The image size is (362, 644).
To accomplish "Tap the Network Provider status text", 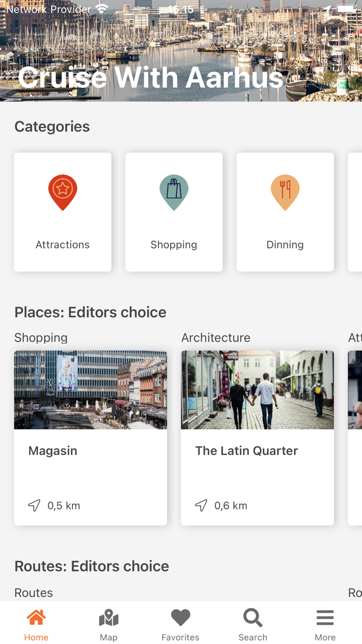I will coord(49,9).
